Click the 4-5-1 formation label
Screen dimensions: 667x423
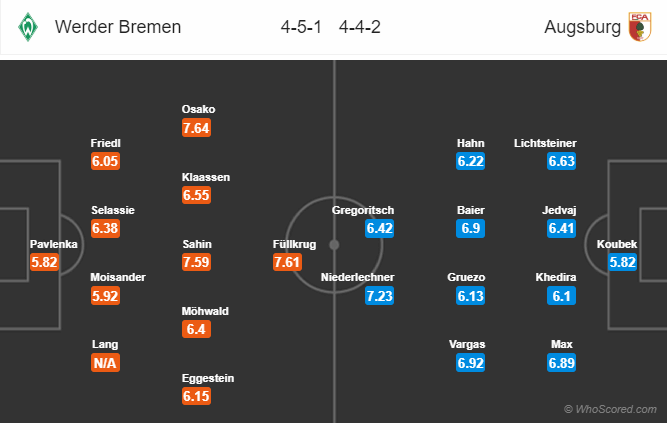click(299, 27)
